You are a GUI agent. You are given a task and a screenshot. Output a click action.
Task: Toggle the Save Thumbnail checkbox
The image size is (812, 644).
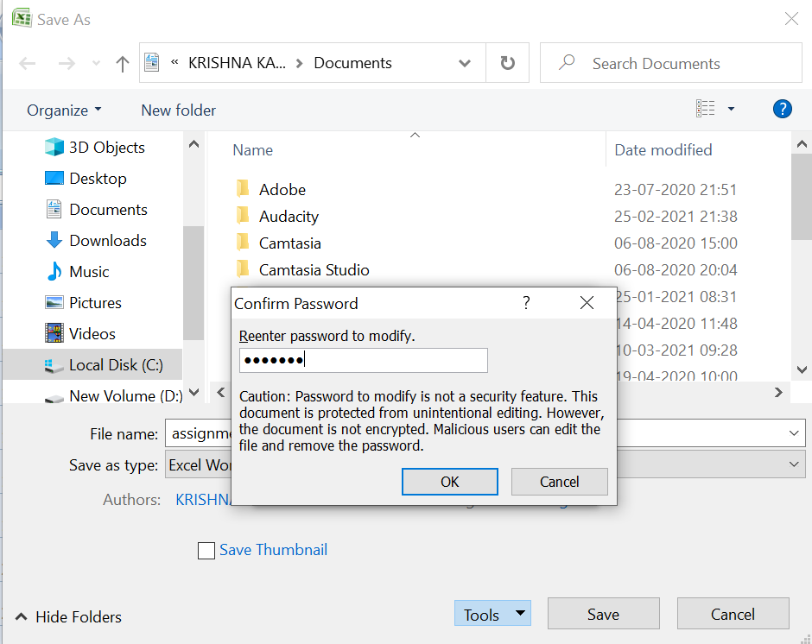coord(206,551)
